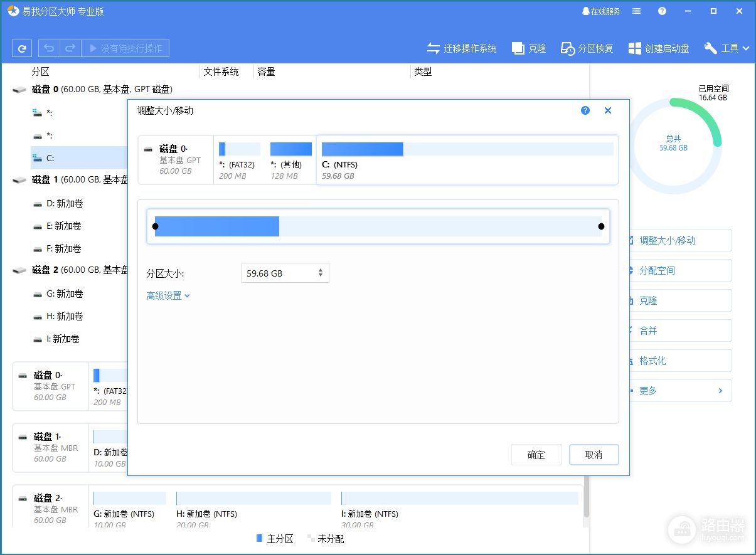Click the left handle of partition slider
The image size is (756, 555).
pyautogui.click(x=155, y=226)
